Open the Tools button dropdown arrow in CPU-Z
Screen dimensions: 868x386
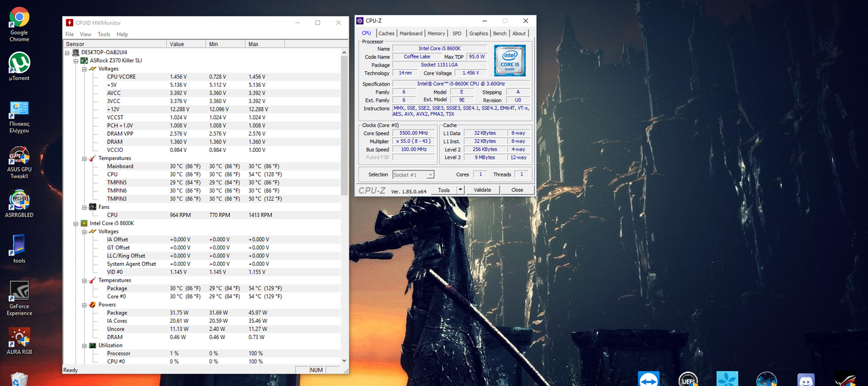click(x=460, y=190)
